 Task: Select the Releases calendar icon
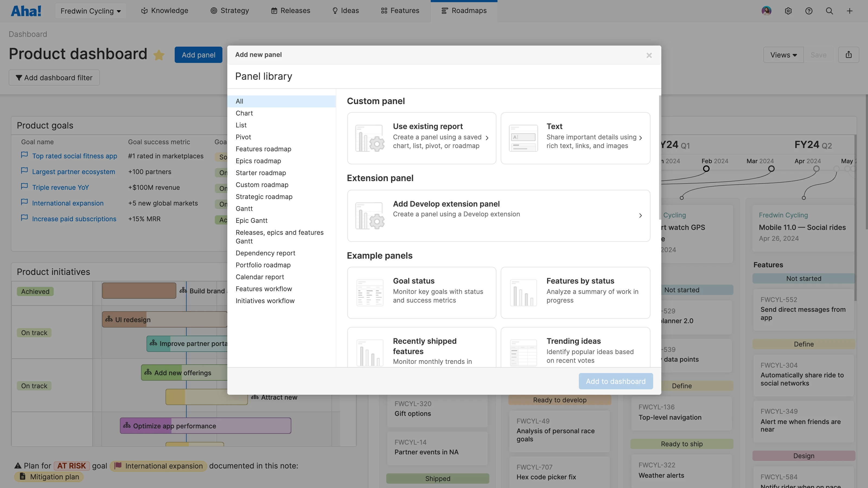(x=274, y=11)
